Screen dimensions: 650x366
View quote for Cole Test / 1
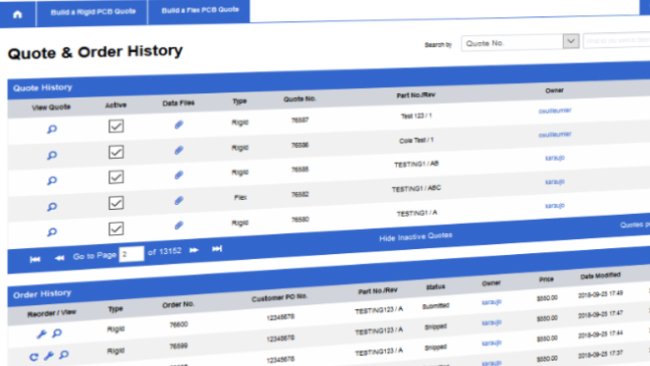(x=52, y=155)
